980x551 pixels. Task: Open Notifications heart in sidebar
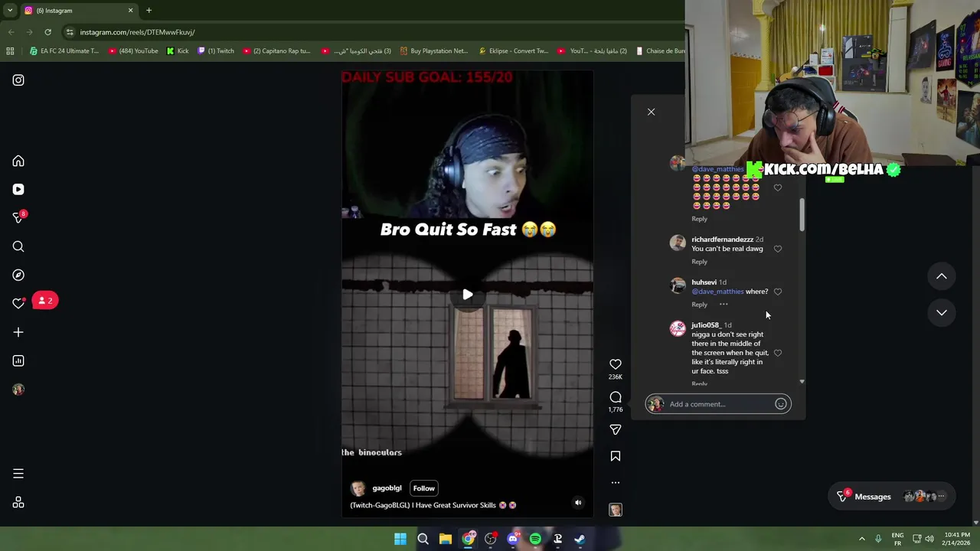pyautogui.click(x=18, y=304)
